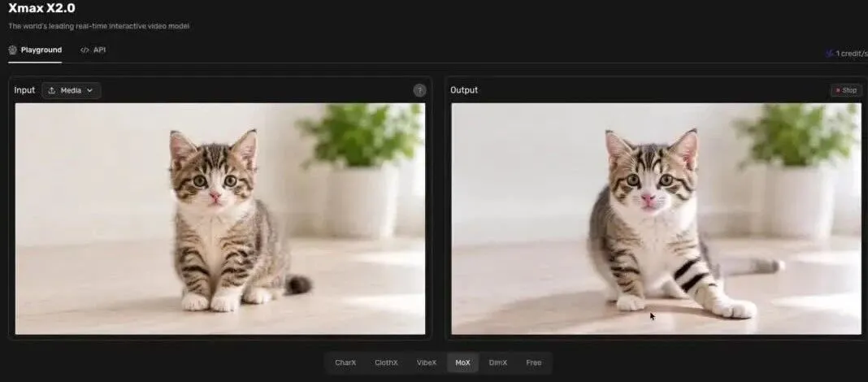Open the question mark help icon
This screenshot has width=868, height=382.
pyautogui.click(x=419, y=90)
